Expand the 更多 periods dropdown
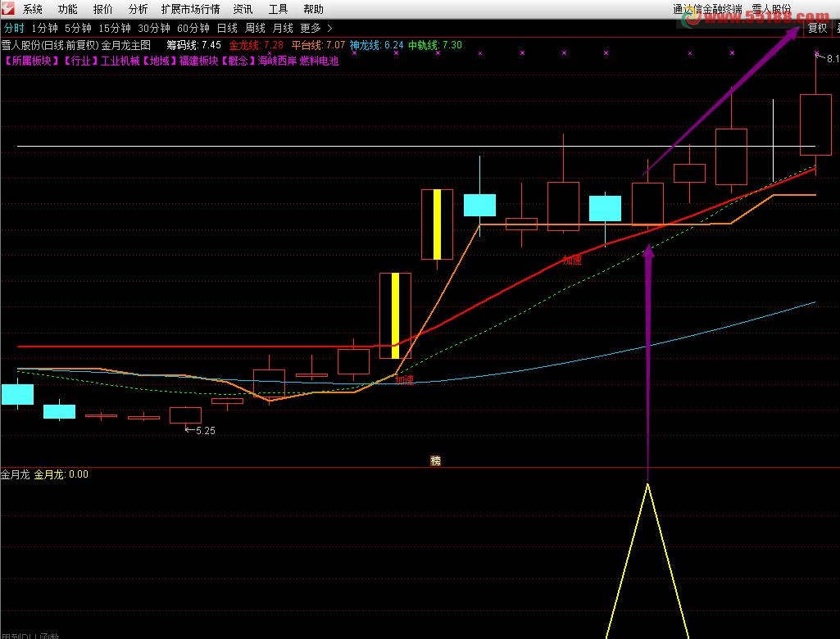 [316, 28]
